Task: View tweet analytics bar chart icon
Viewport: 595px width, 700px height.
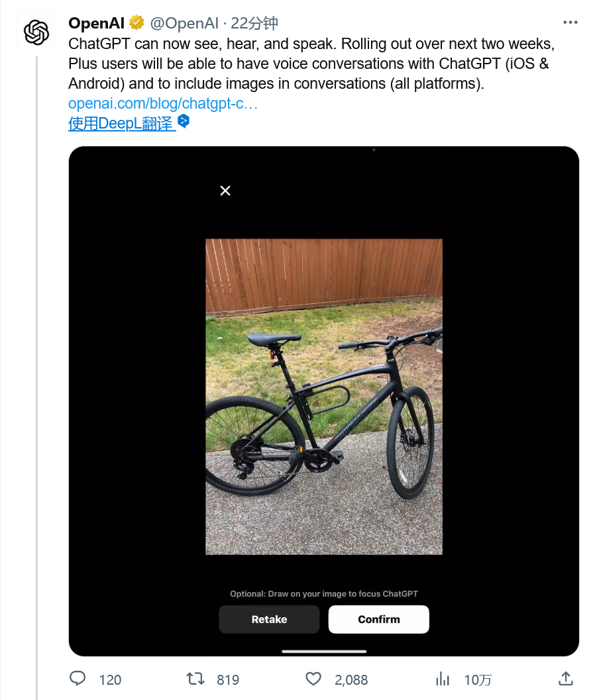Action: [x=442, y=679]
